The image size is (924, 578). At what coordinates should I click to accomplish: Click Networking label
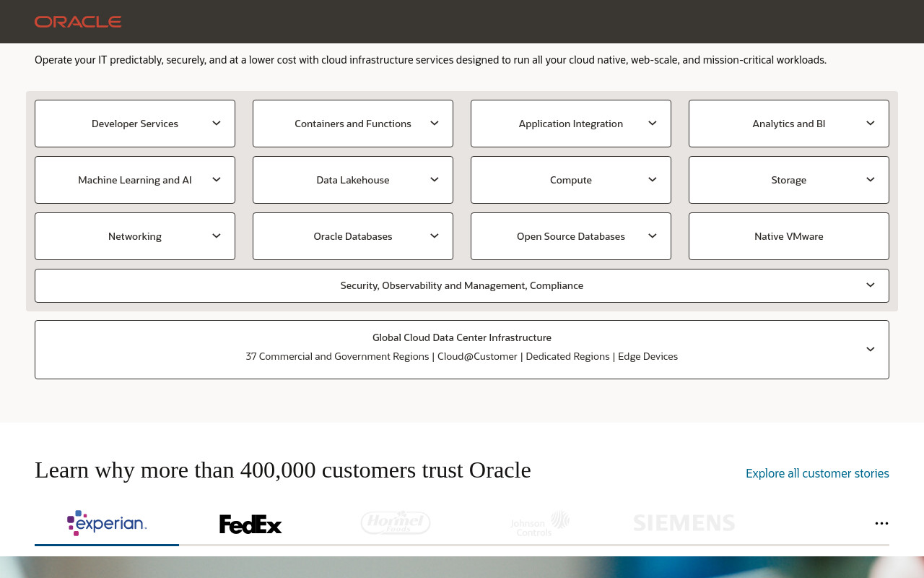(x=135, y=236)
